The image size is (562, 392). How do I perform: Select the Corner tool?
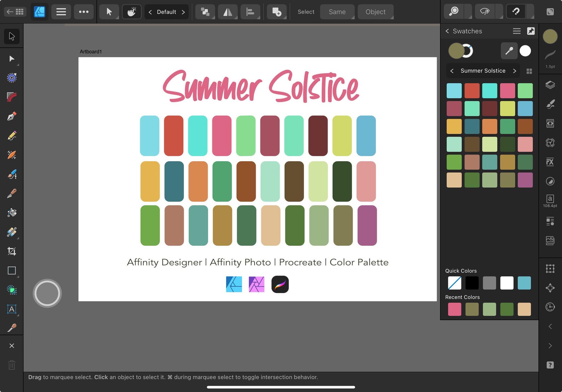click(12, 97)
